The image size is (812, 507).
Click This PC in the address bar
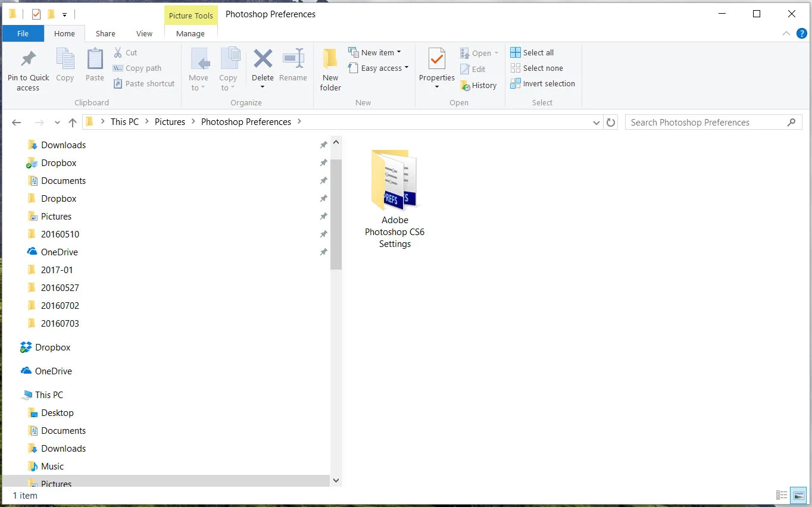[124, 121]
